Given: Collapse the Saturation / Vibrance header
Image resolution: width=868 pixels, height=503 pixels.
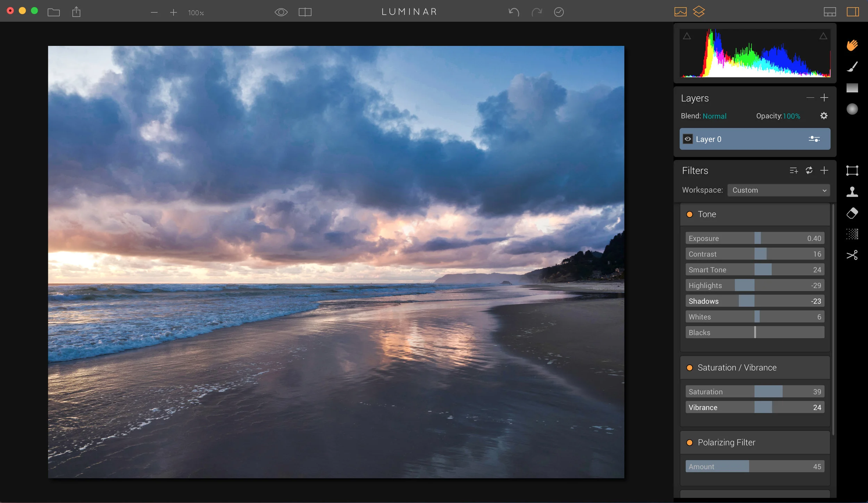Looking at the screenshot, I should [755, 368].
